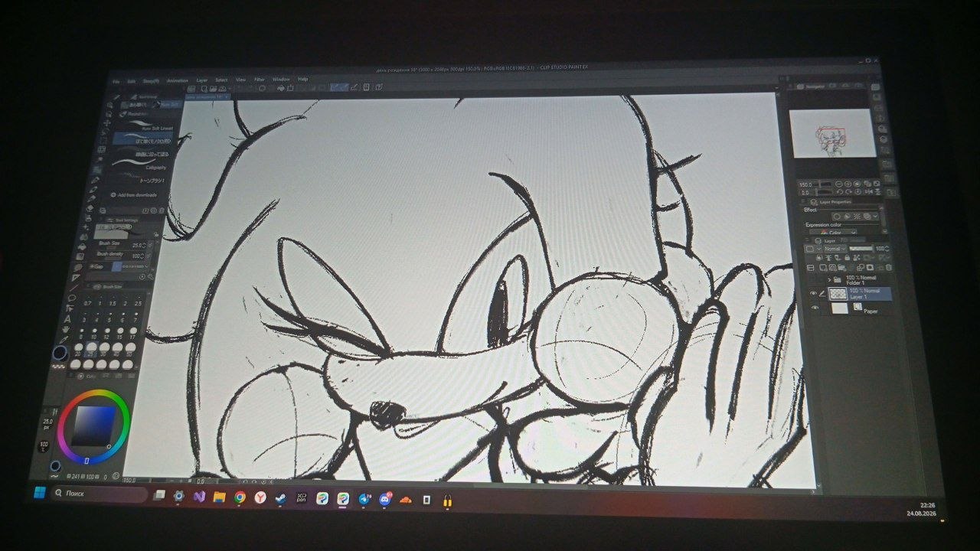Open the Help menu
This screenshot has height=551, width=980.
(302, 78)
